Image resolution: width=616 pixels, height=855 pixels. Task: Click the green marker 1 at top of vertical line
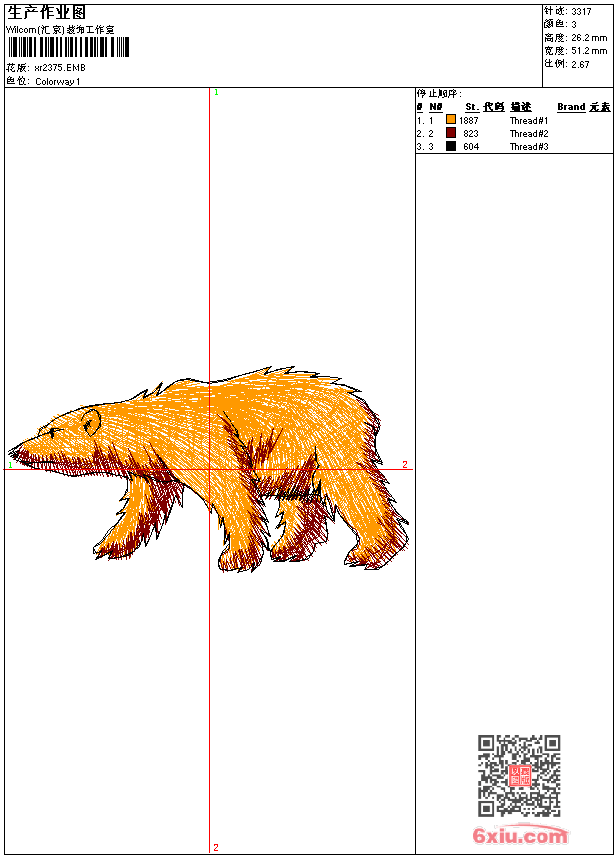[216, 92]
